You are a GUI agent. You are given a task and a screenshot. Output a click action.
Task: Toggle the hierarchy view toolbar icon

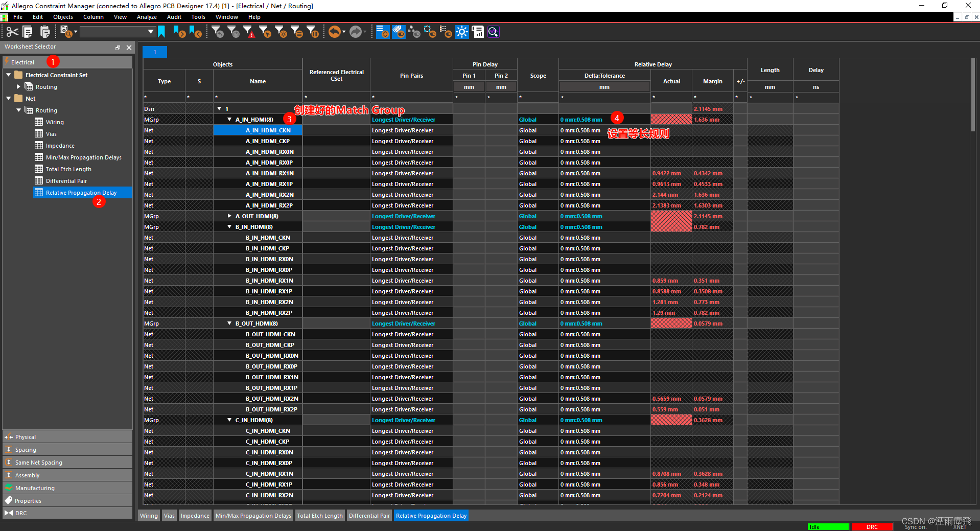pos(414,32)
